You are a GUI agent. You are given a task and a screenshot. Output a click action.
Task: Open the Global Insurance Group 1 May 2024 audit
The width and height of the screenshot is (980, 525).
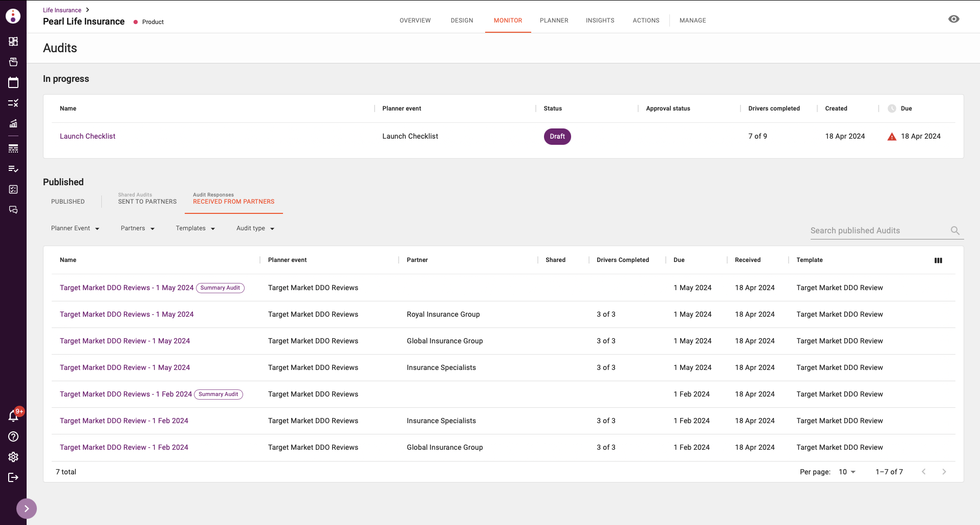tap(125, 341)
